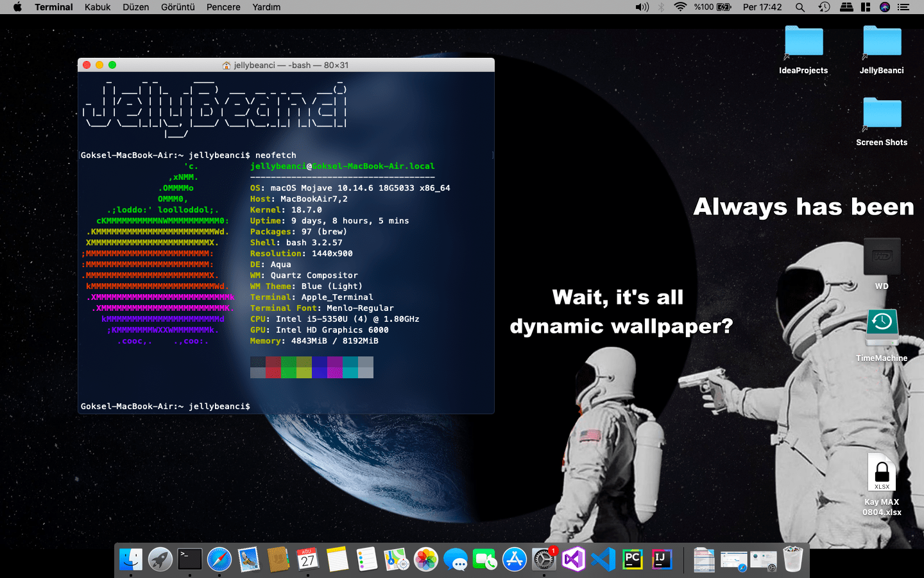Click the 'Shell: bash 3.2.57' line
The width and height of the screenshot is (924, 578).
296,243
